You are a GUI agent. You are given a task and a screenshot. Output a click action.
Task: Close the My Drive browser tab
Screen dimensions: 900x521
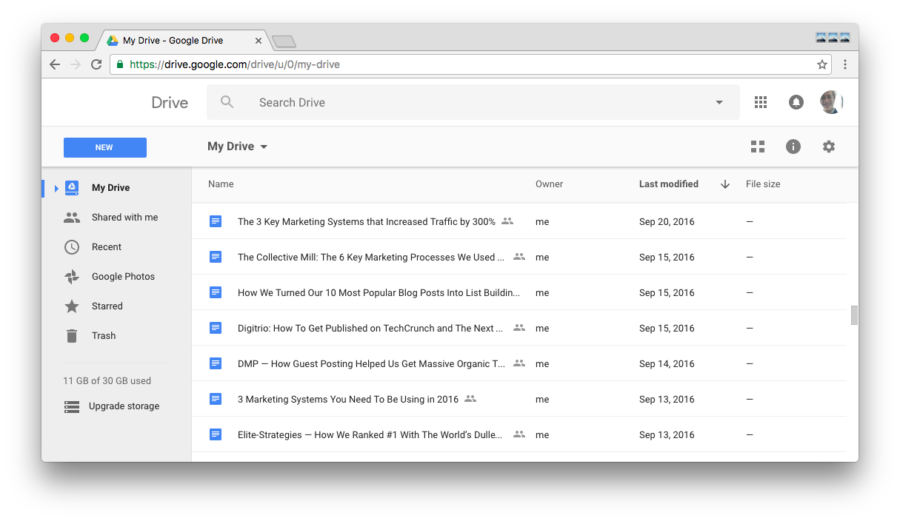click(258, 41)
